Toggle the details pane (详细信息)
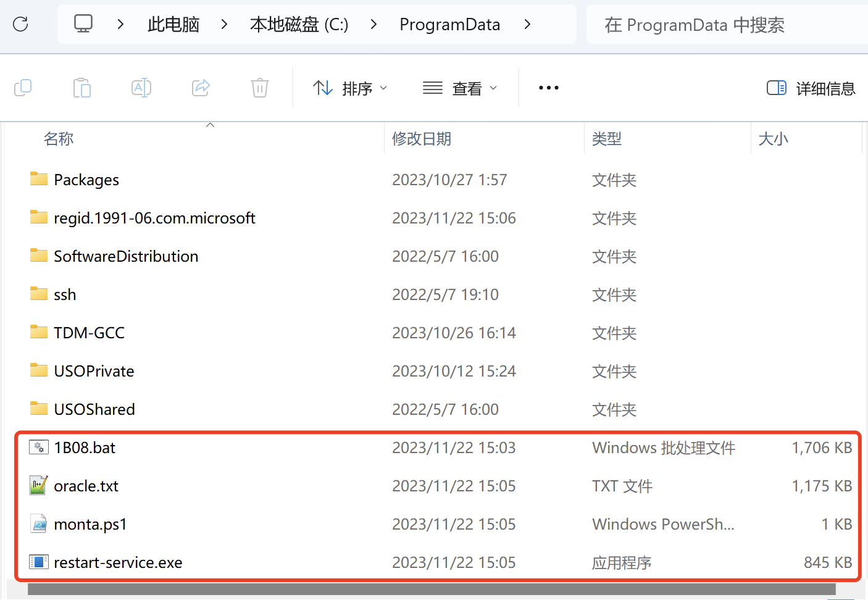The width and height of the screenshot is (868, 600). (811, 88)
